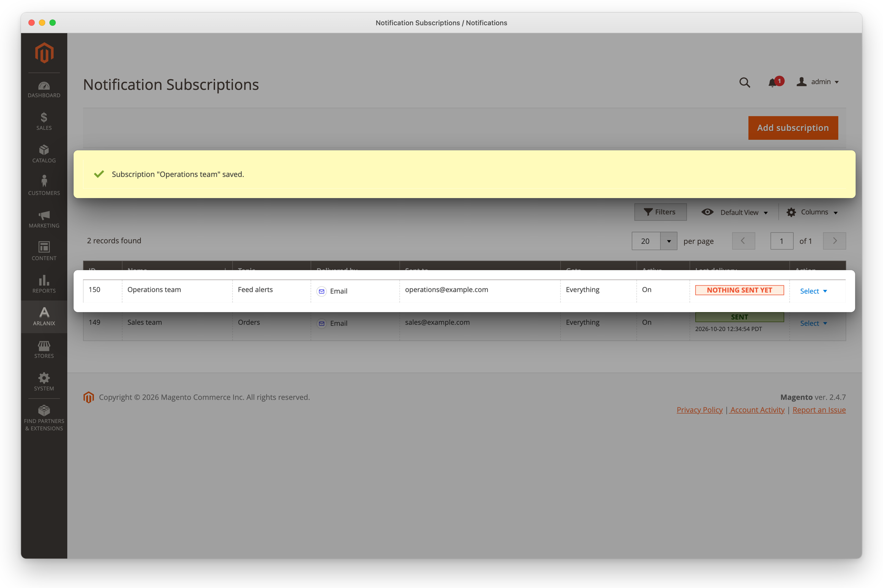This screenshot has height=588, width=883.
Task: Open the Sales menu
Action: (44, 121)
